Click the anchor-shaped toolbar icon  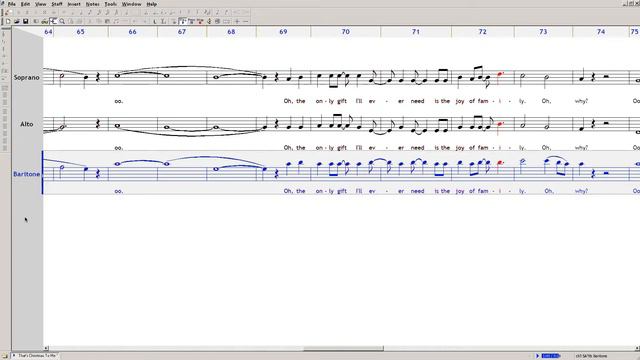209,21
